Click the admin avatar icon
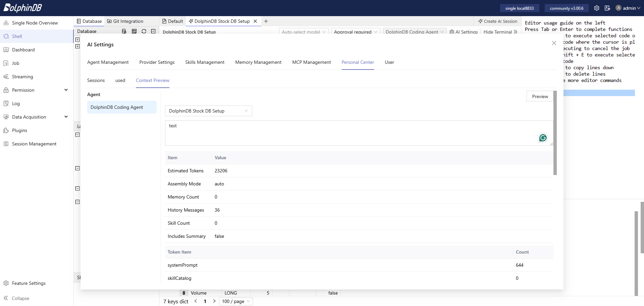This screenshot has height=306, width=644. (x=619, y=8)
